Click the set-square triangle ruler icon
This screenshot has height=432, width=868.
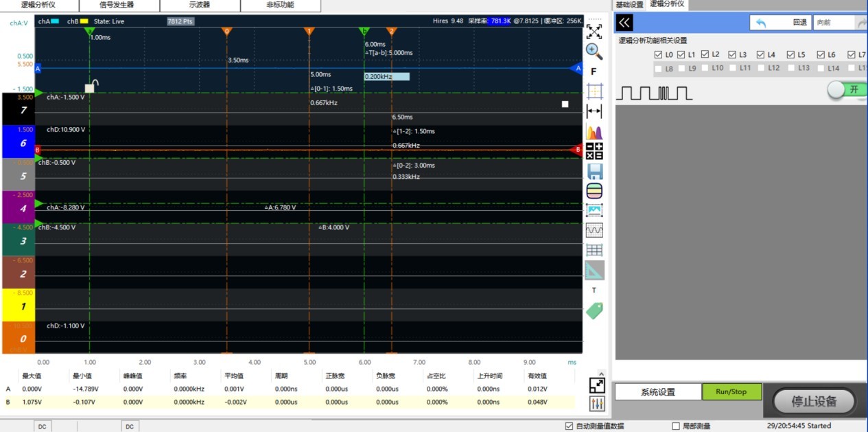tap(594, 270)
